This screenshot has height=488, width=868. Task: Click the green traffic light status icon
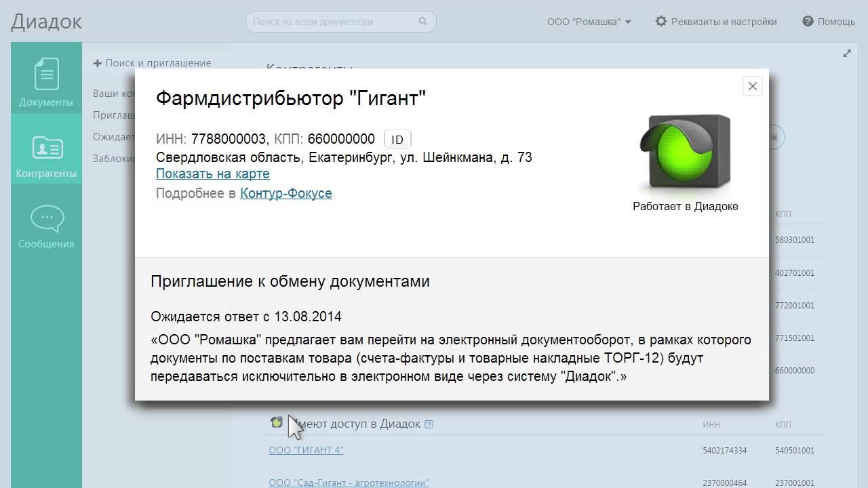[685, 152]
